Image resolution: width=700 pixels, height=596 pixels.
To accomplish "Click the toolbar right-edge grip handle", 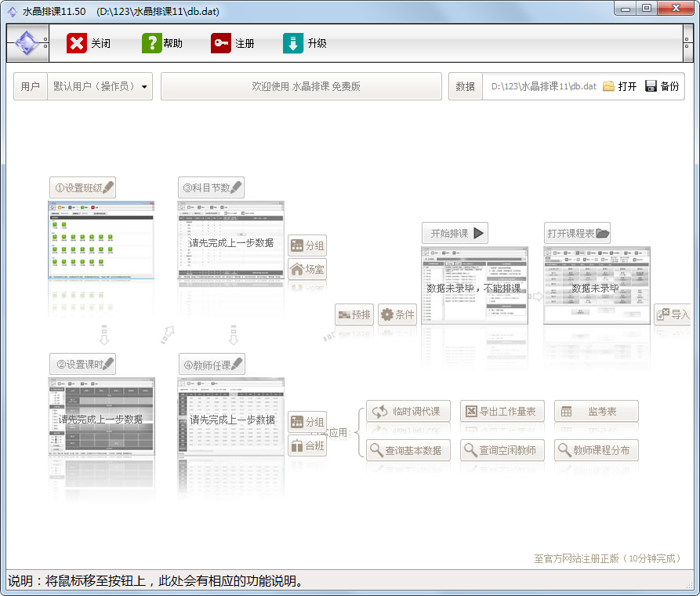I will (x=687, y=43).
